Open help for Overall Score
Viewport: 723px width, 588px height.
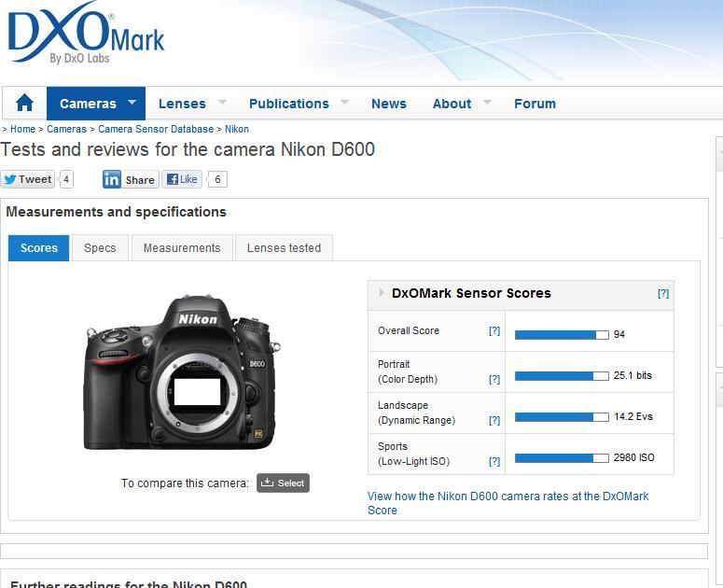494,330
